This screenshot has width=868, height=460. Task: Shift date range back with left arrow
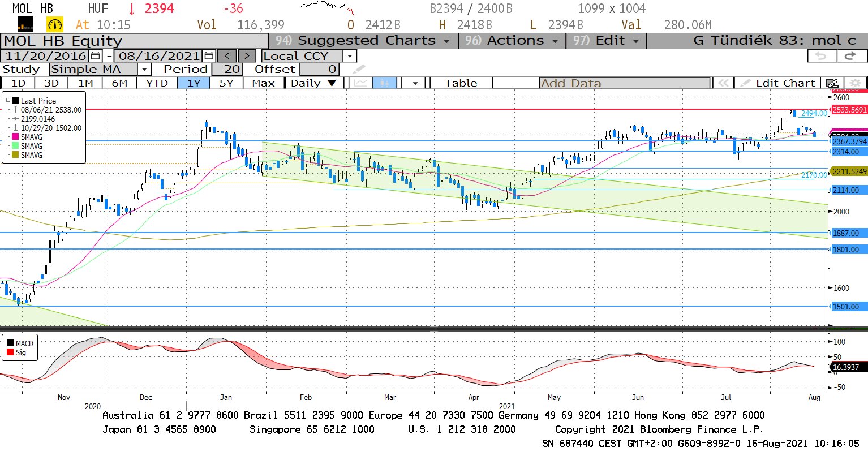point(227,56)
